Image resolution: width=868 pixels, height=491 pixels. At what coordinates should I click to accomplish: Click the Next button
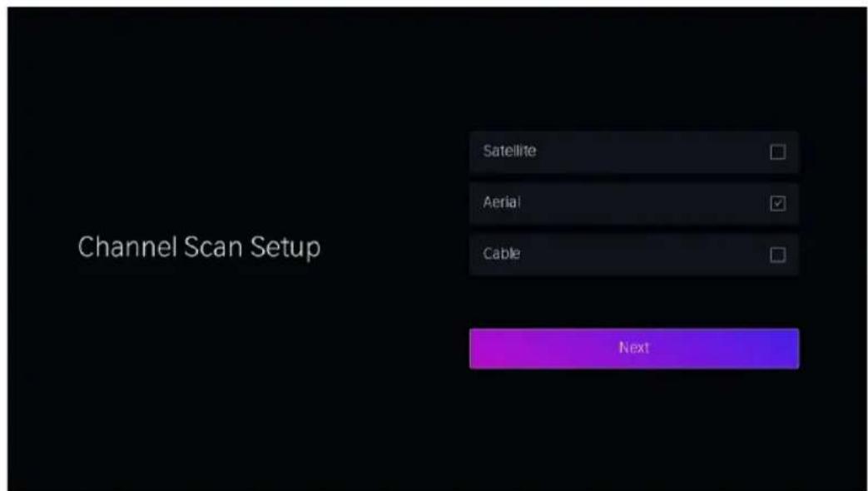(634, 348)
